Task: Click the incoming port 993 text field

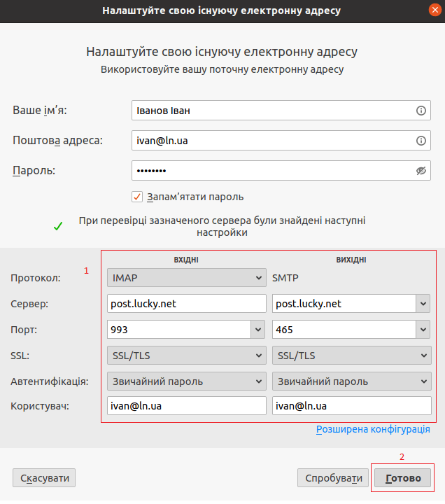Action: pos(179,330)
